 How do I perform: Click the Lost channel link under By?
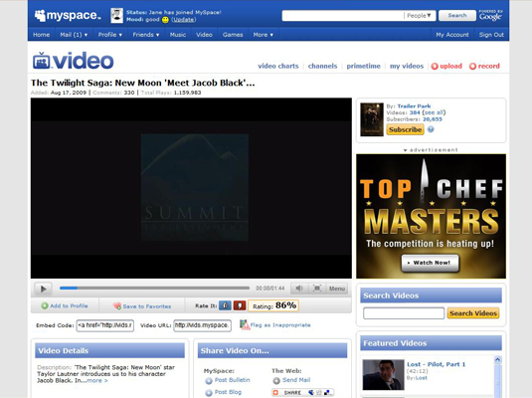tap(422, 378)
